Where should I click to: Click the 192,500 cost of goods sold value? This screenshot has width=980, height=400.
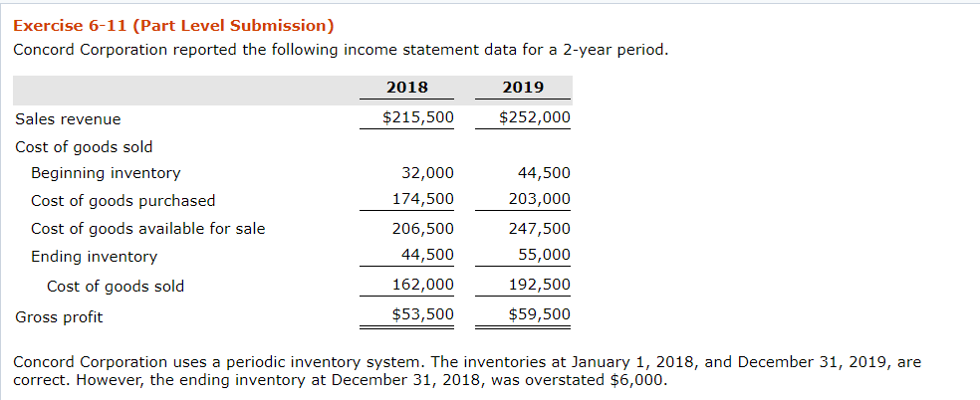coord(540,285)
